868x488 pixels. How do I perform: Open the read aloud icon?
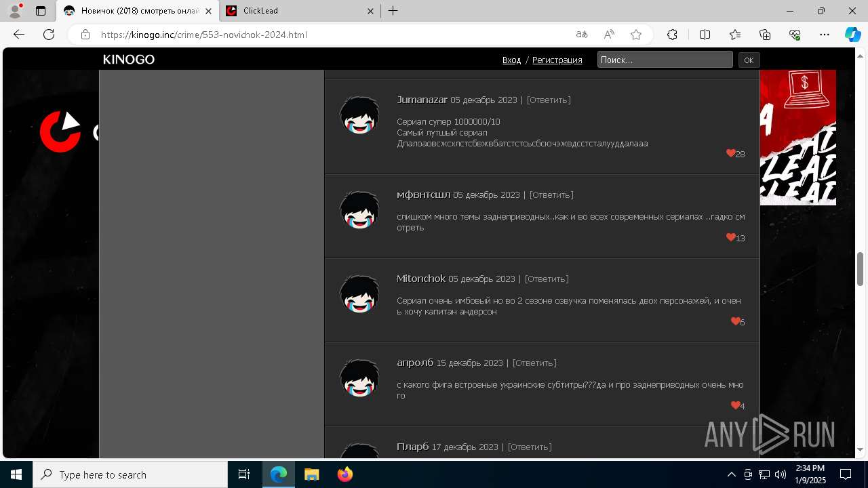pyautogui.click(x=609, y=35)
